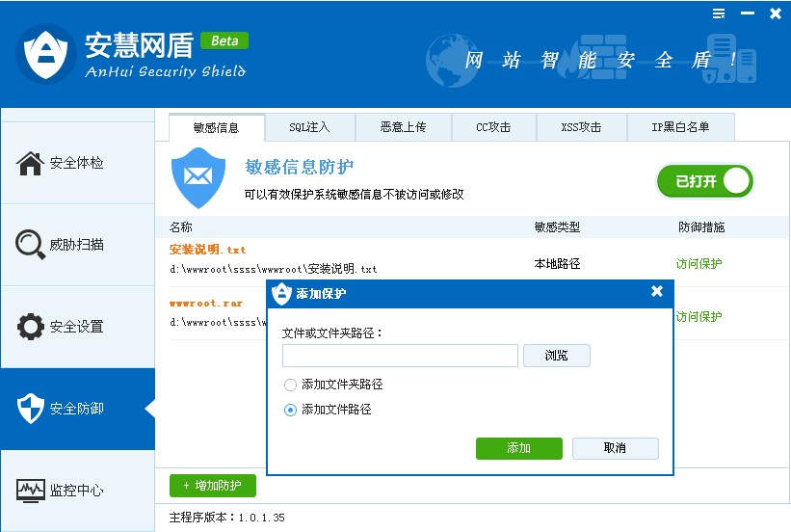Image resolution: width=791 pixels, height=532 pixels.
Task: Click the path d:\wwwroot\ssss\wwwroot\安装说明.txt
Action: [274, 269]
